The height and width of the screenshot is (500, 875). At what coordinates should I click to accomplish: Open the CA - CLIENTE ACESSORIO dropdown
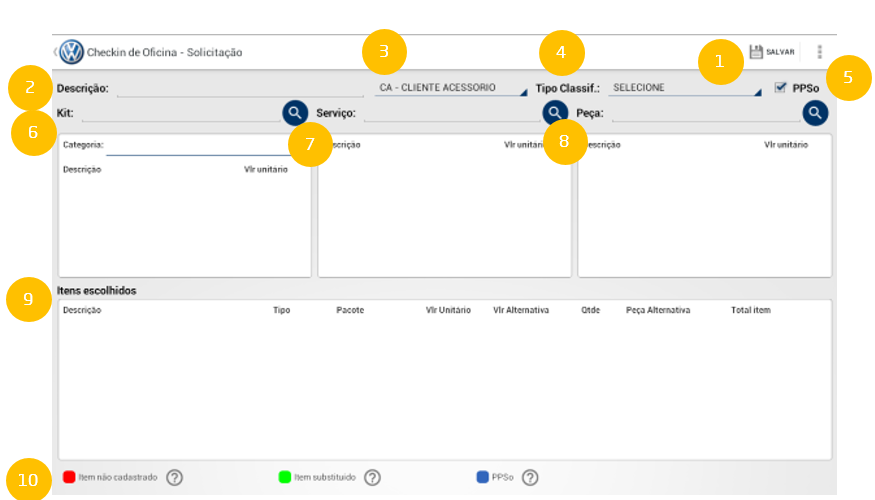tap(451, 88)
